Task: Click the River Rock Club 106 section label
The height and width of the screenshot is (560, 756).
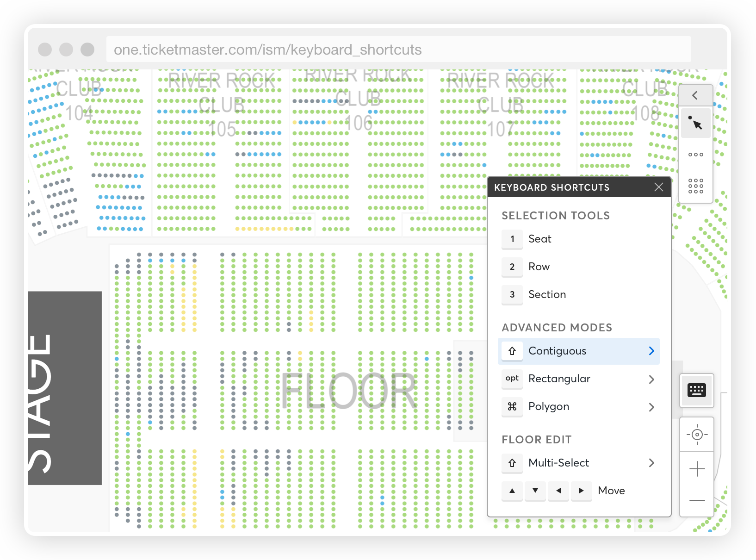Action: click(x=358, y=100)
